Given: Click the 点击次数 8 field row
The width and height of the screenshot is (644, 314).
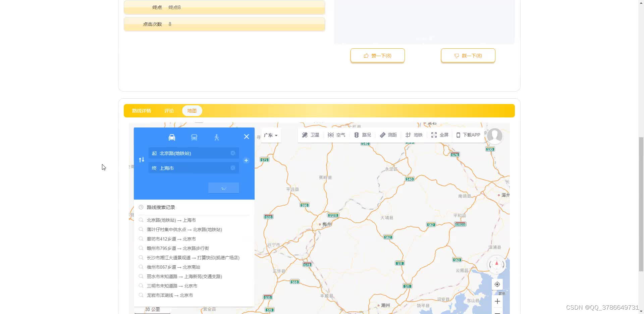Looking at the screenshot, I should tap(224, 24).
